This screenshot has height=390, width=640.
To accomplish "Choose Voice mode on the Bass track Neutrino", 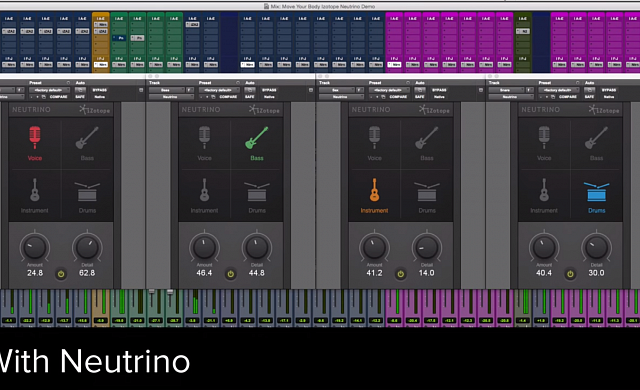I will 204,143.
